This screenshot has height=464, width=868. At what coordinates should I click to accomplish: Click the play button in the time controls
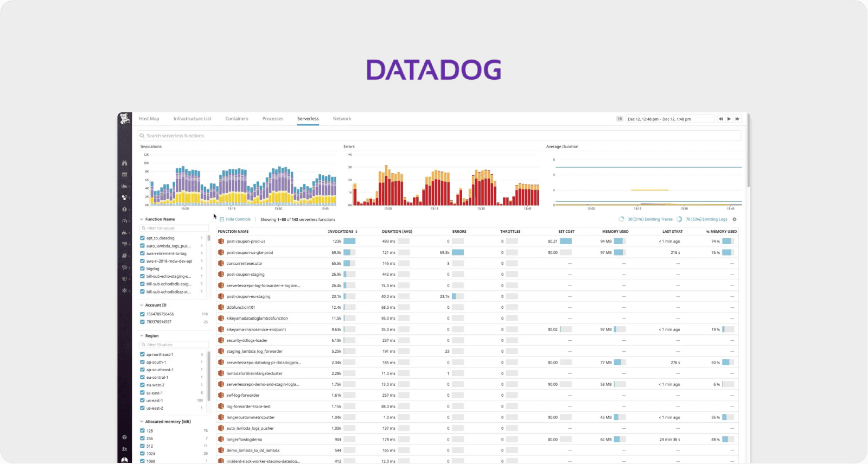point(729,119)
